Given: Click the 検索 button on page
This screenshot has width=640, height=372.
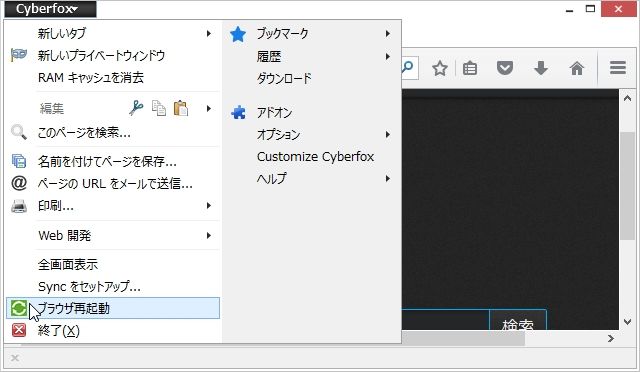Looking at the screenshot, I should [518, 321].
